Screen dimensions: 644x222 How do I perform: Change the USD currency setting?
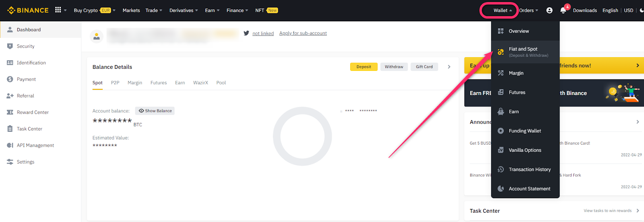click(x=629, y=10)
